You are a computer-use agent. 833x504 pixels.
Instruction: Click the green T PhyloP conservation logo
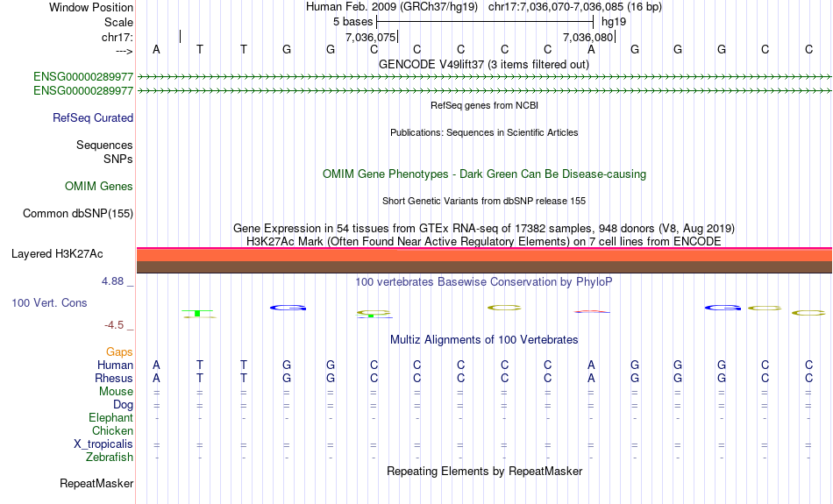[198, 313]
